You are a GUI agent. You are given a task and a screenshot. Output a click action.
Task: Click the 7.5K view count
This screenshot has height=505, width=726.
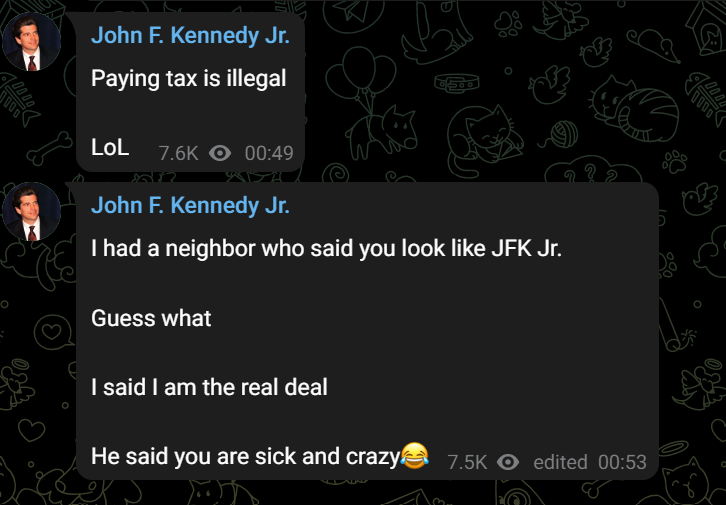(467, 462)
